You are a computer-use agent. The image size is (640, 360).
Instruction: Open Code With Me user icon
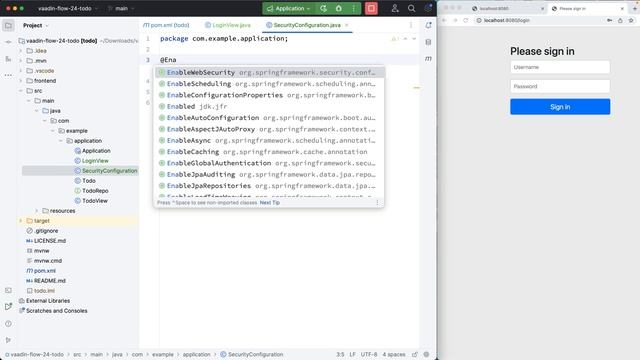tap(395, 8)
